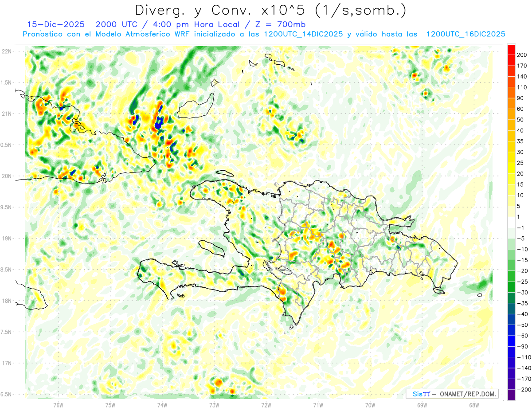Viewport: 532px width, 411px height.
Task: Click the longitude label "74W"
Action: (162, 404)
